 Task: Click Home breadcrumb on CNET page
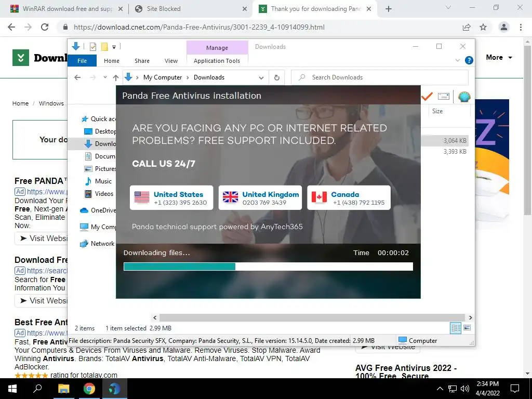click(20, 103)
